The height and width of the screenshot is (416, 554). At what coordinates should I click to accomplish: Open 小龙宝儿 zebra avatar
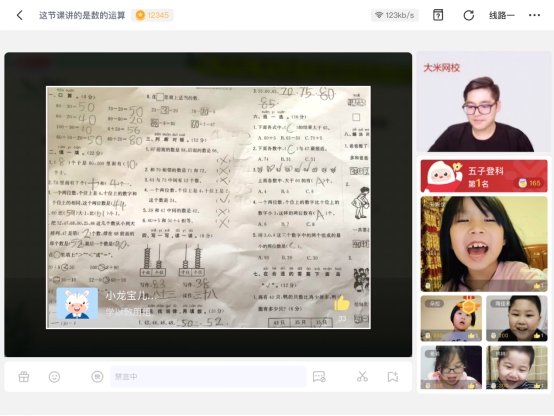tap(77, 304)
